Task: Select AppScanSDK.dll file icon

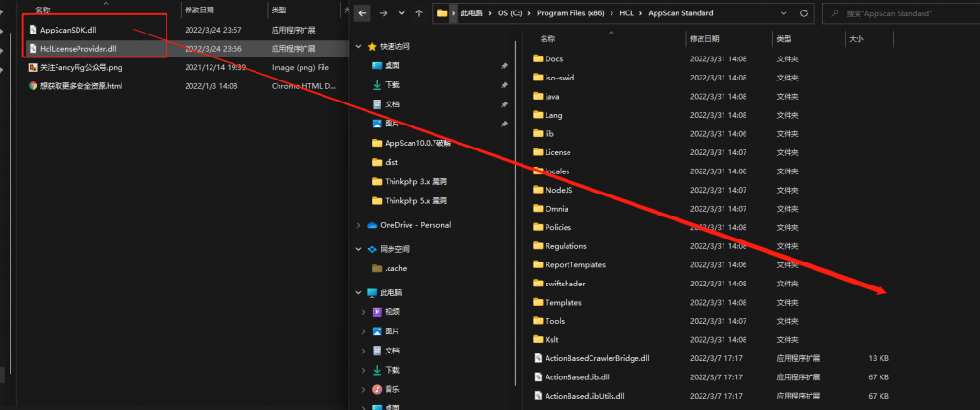Action: (x=33, y=30)
